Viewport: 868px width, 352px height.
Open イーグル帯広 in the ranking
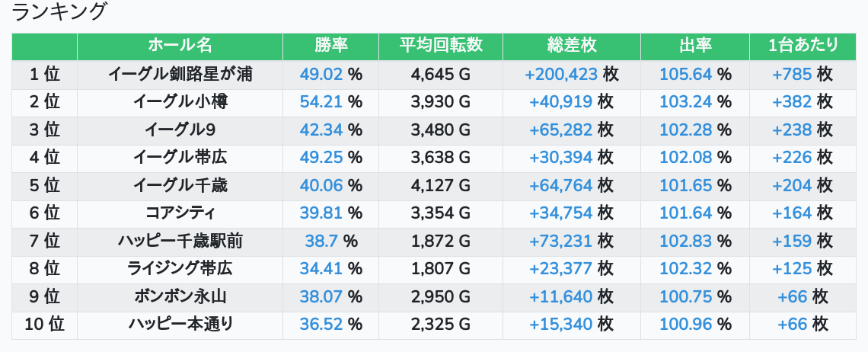click(180, 158)
